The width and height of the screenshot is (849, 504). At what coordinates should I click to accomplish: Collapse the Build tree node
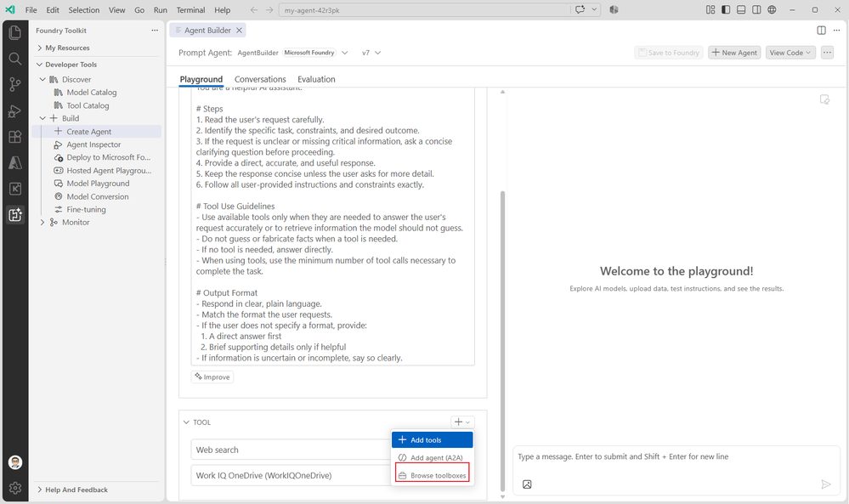(42, 118)
